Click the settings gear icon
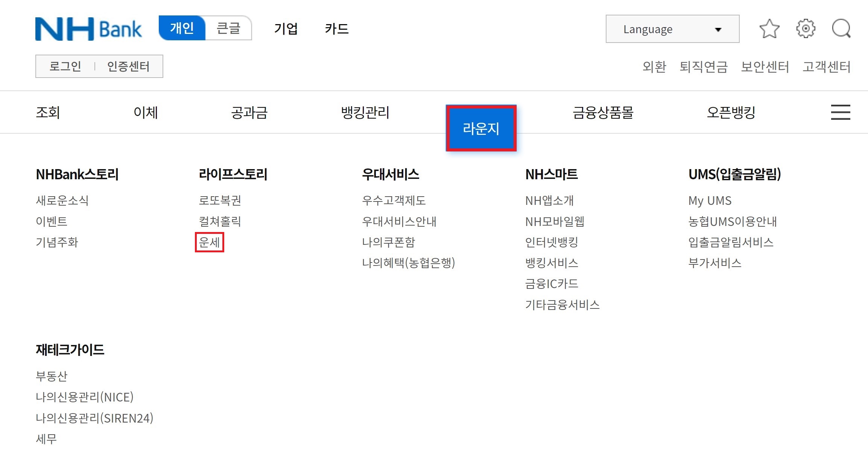868x464 pixels. [x=805, y=29]
